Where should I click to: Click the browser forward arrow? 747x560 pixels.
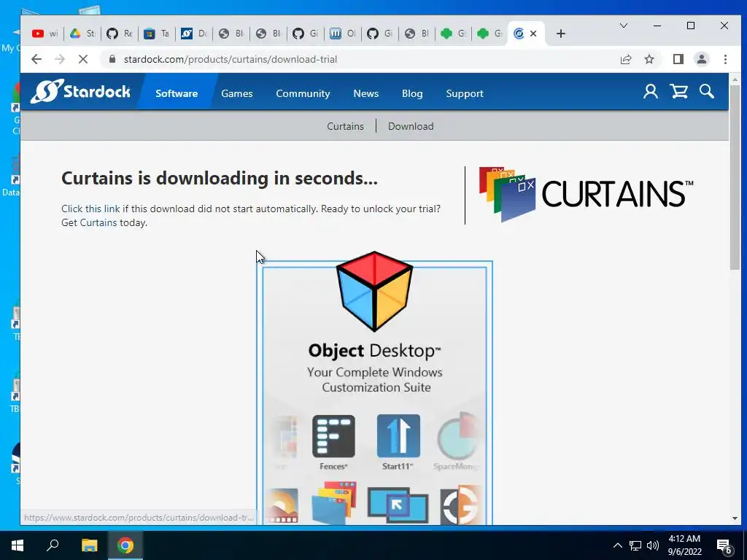[x=60, y=59]
